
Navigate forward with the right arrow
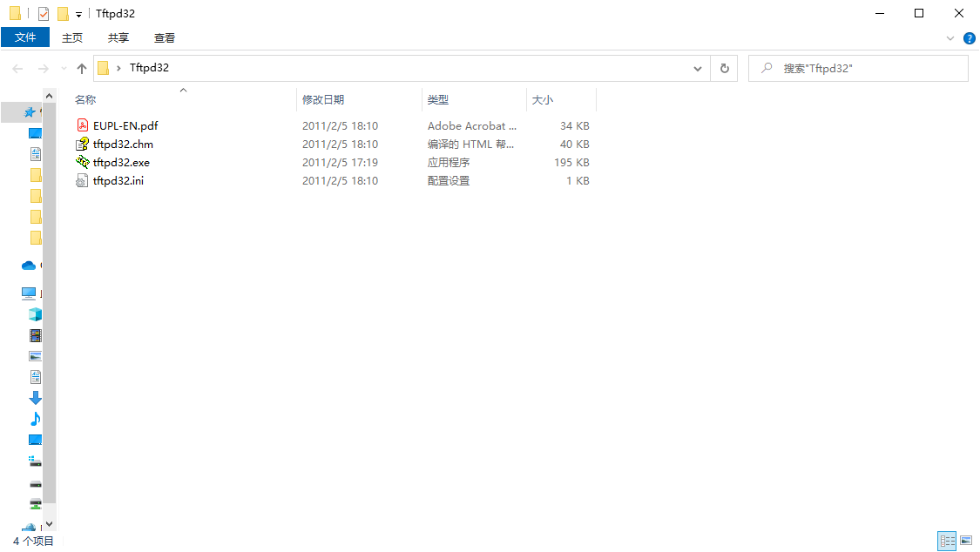(44, 68)
